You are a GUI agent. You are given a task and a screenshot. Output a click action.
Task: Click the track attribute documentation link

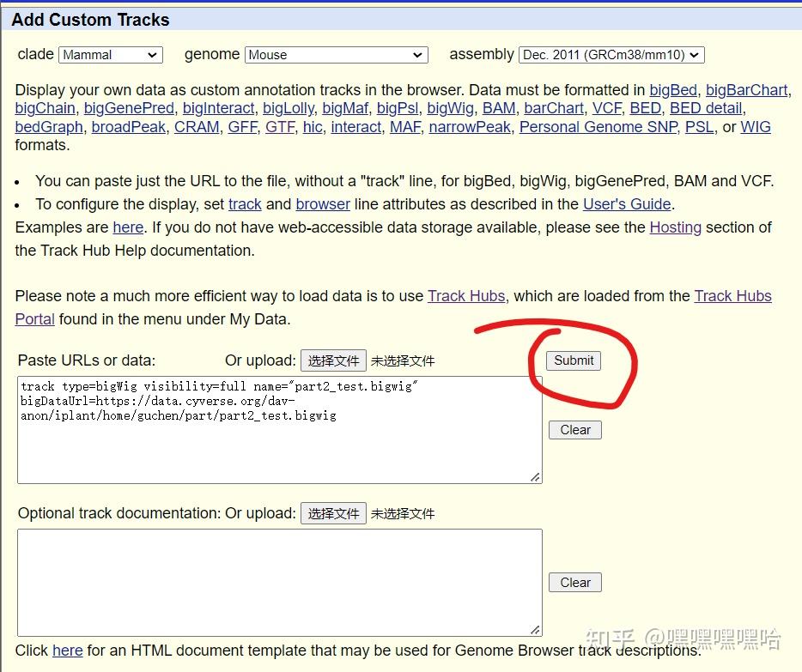[x=246, y=204]
